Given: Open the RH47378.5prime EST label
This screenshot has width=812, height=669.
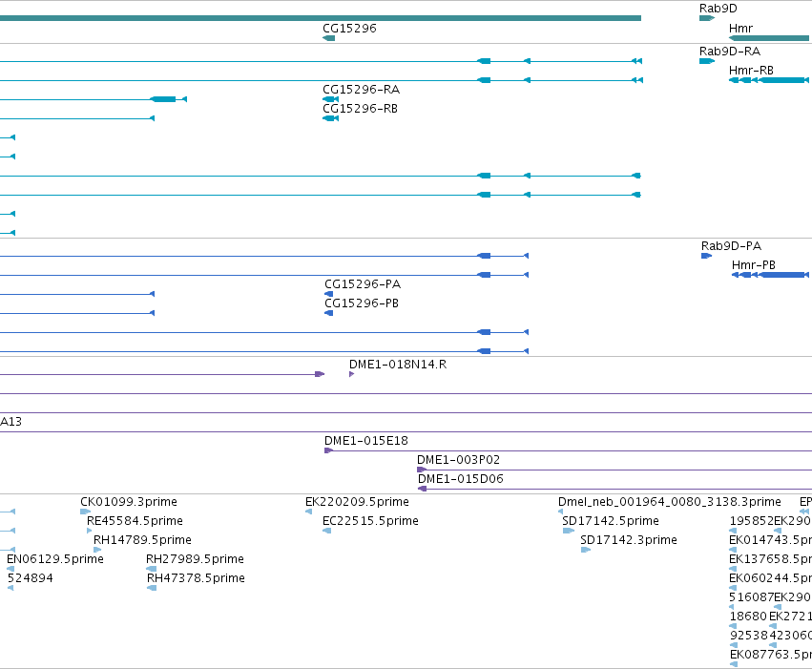Looking at the screenshot, I should click(x=196, y=578).
